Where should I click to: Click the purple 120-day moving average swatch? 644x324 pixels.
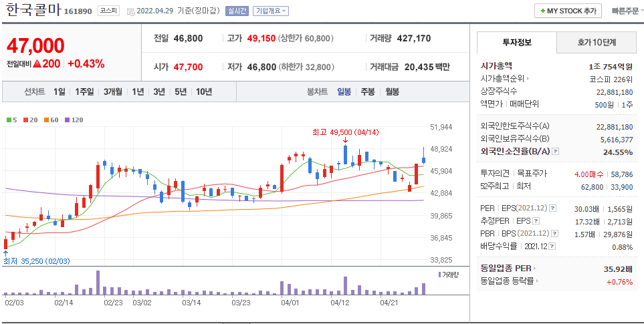coord(68,120)
